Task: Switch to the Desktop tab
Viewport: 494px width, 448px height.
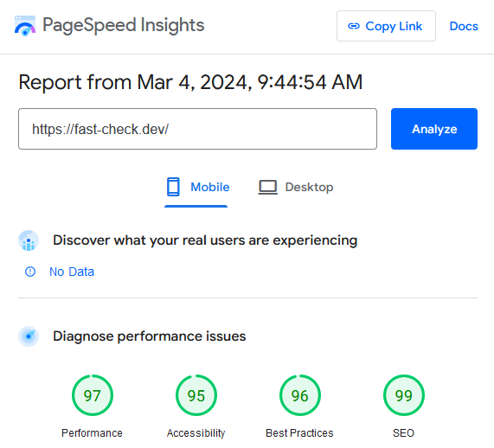Action: [296, 188]
